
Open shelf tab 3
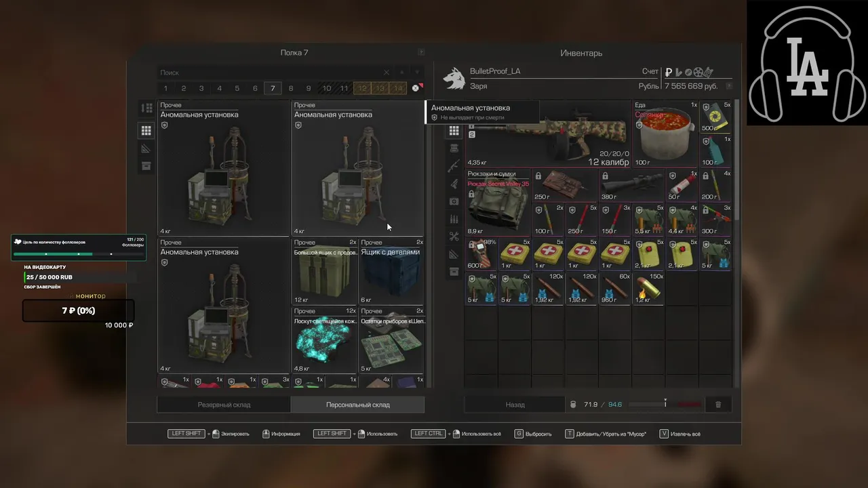click(x=201, y=88)
